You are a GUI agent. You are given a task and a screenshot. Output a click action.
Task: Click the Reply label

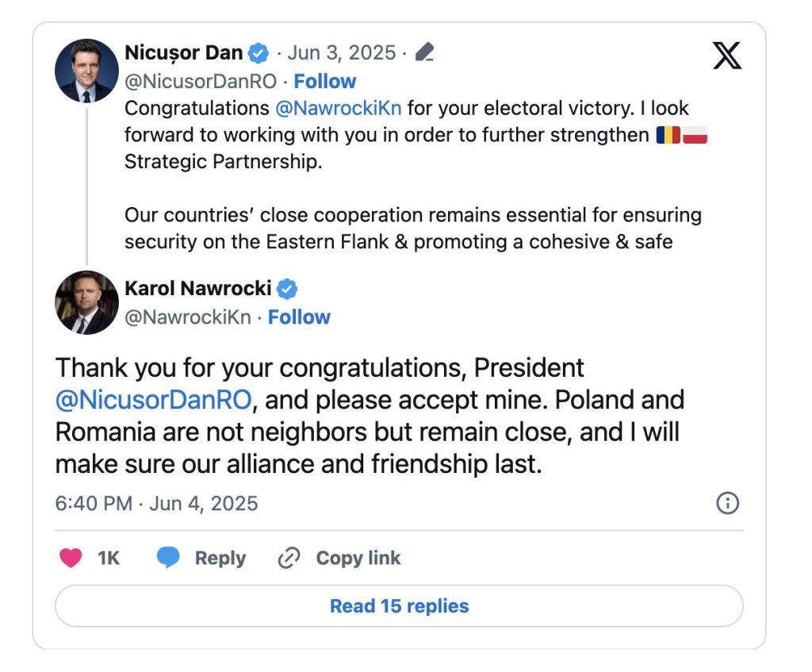click(x=220, y=559)
